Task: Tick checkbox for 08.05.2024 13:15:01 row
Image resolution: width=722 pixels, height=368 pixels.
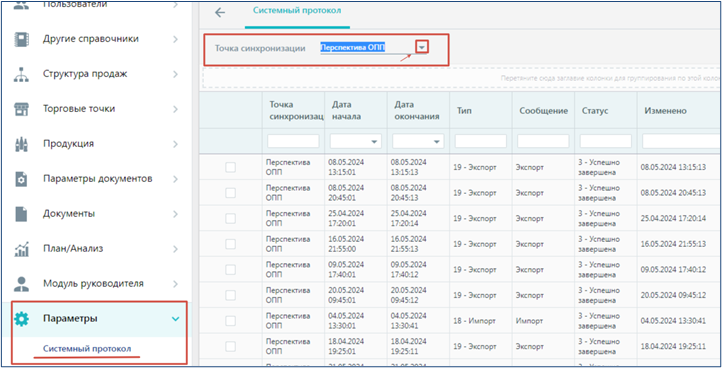Action: 230,167
